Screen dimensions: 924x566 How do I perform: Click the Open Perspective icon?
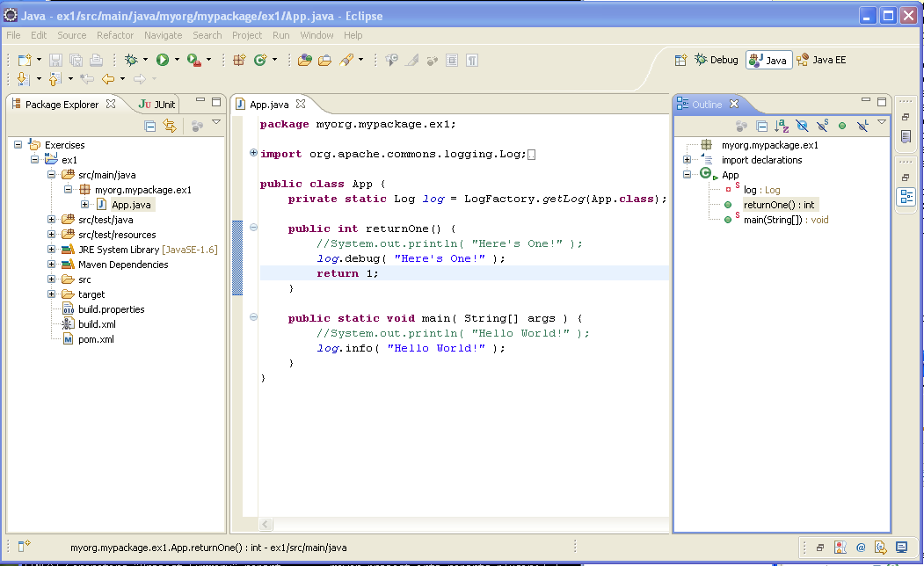pyautogui.click(x=680, y=60)
